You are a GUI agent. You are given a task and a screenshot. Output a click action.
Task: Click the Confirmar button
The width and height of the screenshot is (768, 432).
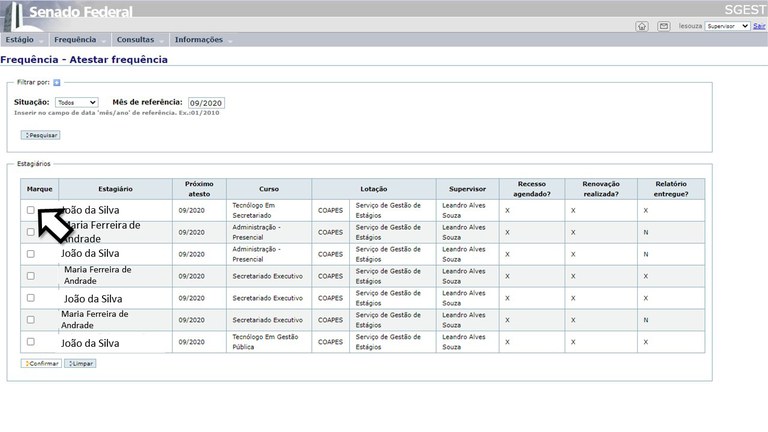click(41, 363)
